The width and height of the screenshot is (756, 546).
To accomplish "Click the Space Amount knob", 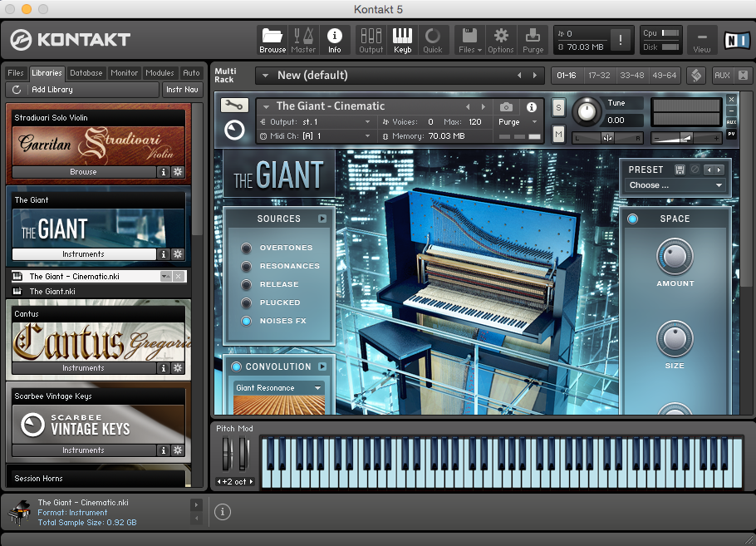I will pyautogui.click(x=675, y=256).
